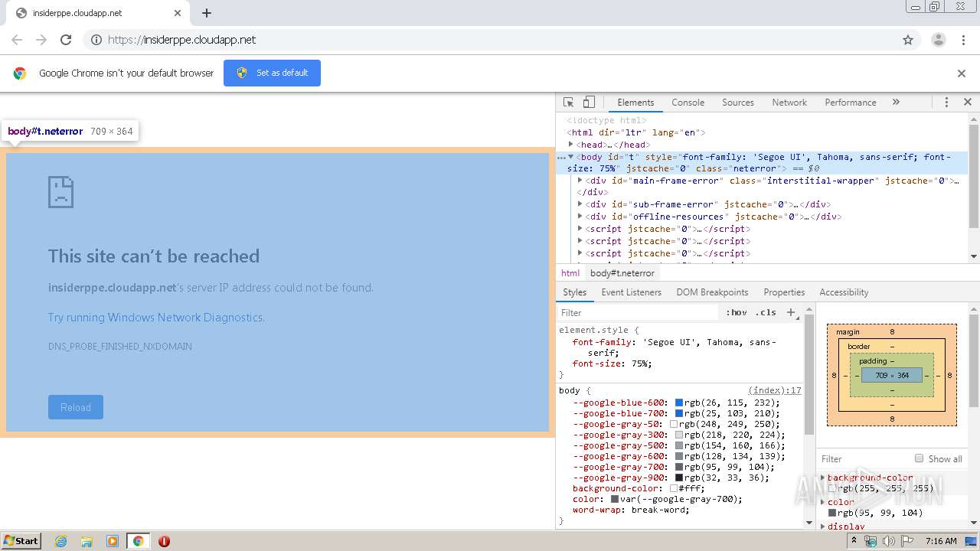Viewport: 980px width, 551px height.
Task: Expand the offline-resources div
Action: [x=580, y=217]
